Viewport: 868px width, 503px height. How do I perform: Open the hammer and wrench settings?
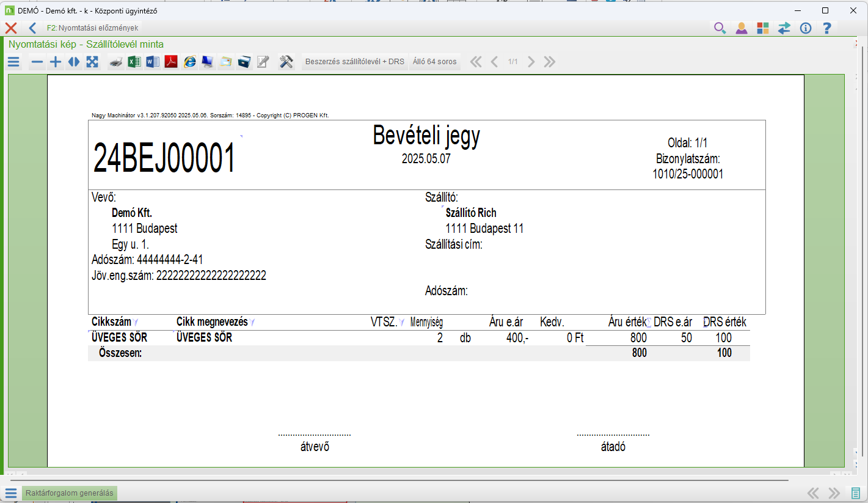point(286,62)
